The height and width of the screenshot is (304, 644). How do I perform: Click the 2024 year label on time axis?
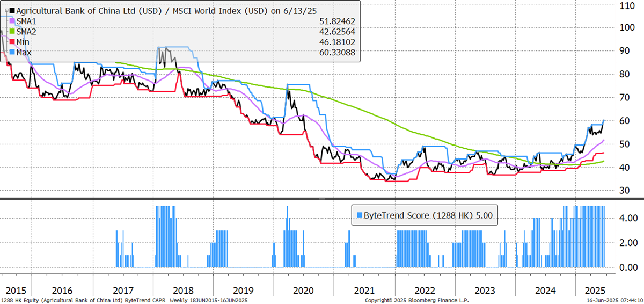tap(545, 290)
